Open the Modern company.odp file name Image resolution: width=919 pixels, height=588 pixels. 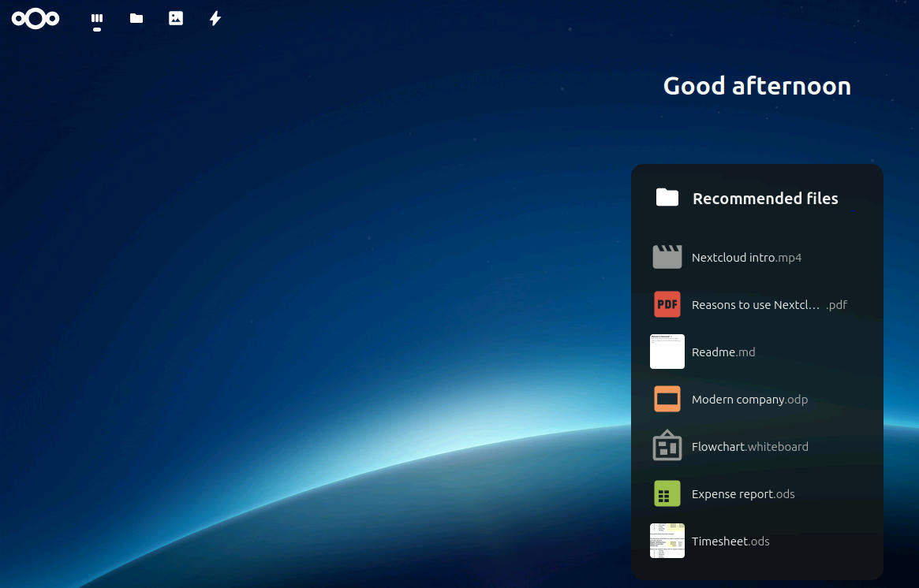pyautogui.click(x=749, y=400)
